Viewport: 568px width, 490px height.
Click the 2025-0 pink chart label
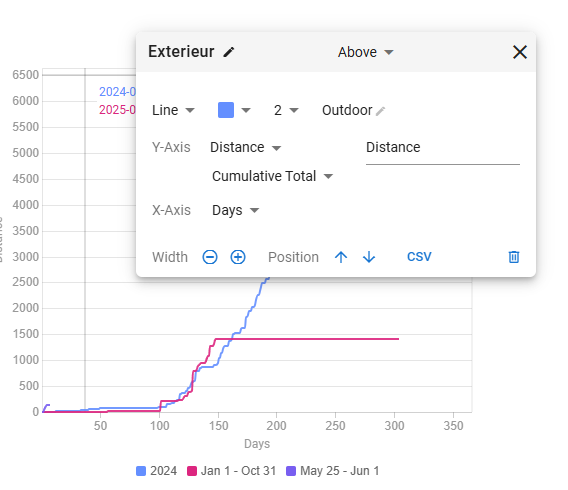[x=117, y=110]
